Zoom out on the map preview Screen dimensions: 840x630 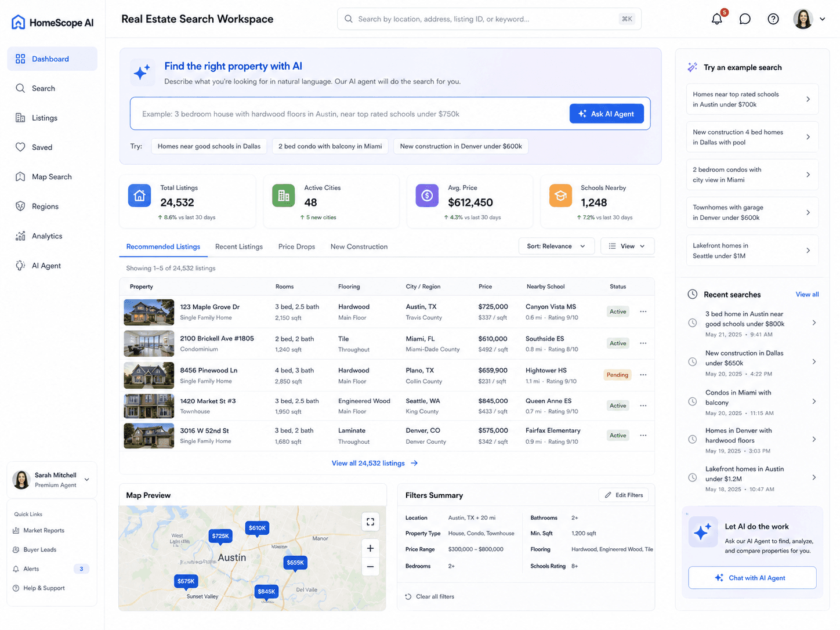tap(370, 566)
